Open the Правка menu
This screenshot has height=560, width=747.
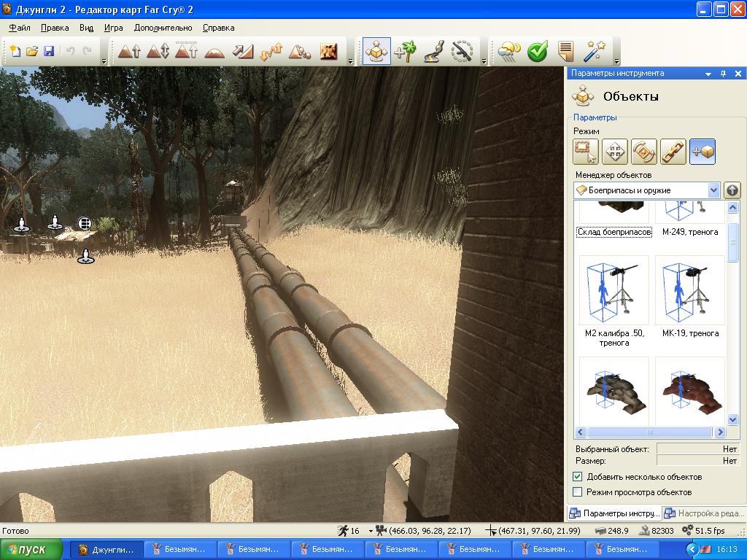[x=55, y=28]
